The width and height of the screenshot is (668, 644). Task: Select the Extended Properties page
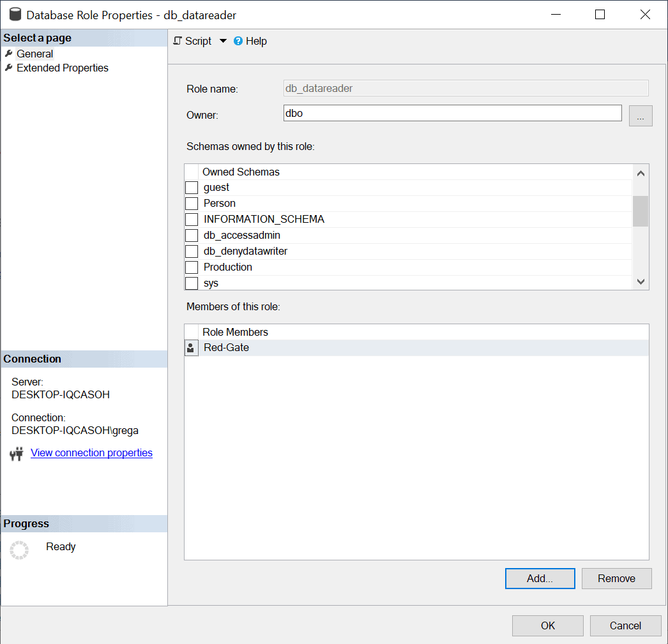pos(63,68)
